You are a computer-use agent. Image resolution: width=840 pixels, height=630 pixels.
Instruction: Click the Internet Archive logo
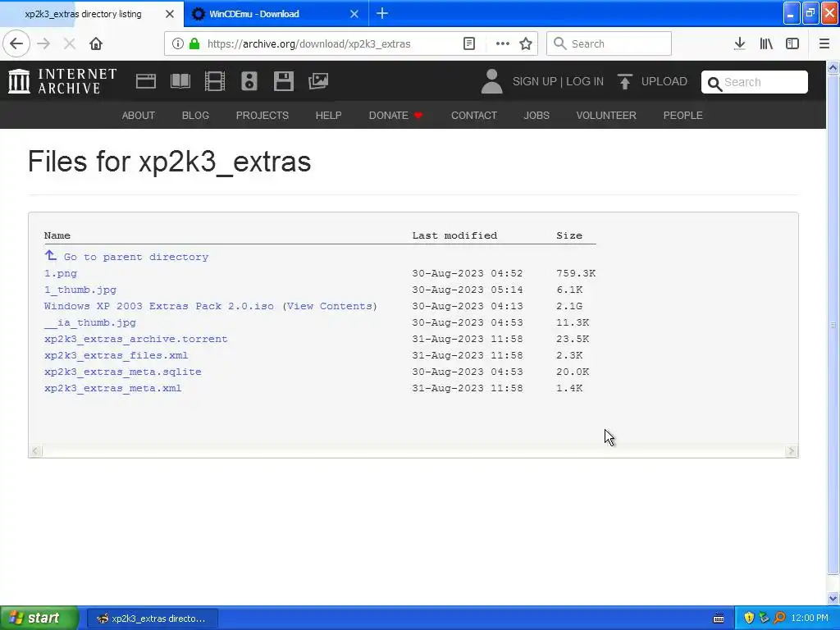(x=62, y=81)
